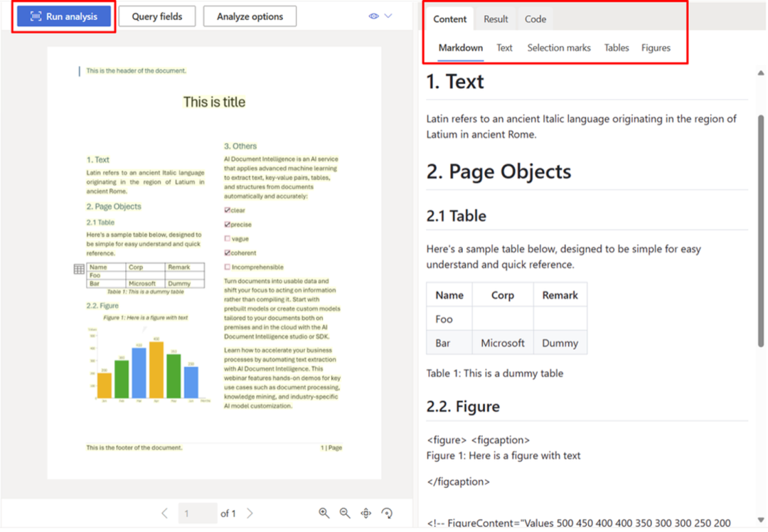The image size is (768, 532).
Task: Go to the next page arrow
Action: point(250,513)
